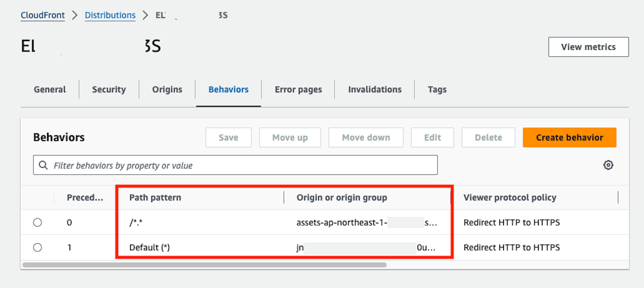Open the Error pages tab
Screen dimensions: 644x288
(x=298, y=89)
